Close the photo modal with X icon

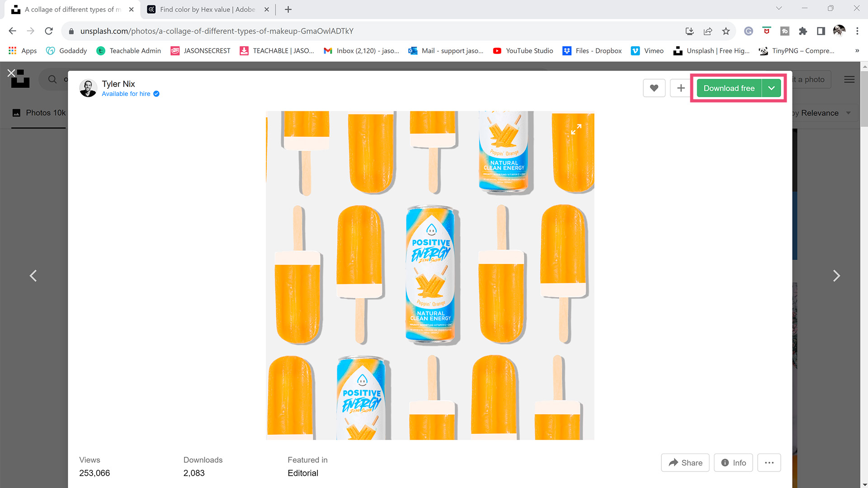(x=11, y=73)
